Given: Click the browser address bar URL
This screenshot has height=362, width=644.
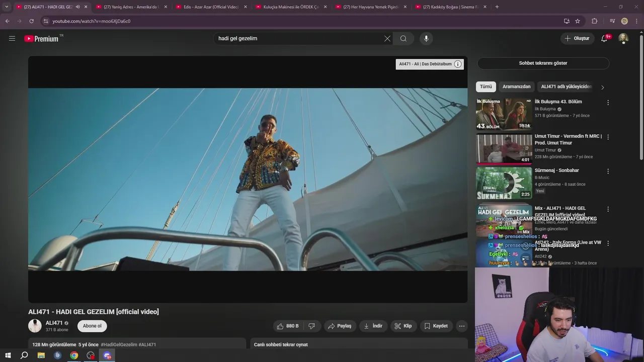Looking at the screenshot, I should (92, 21).
